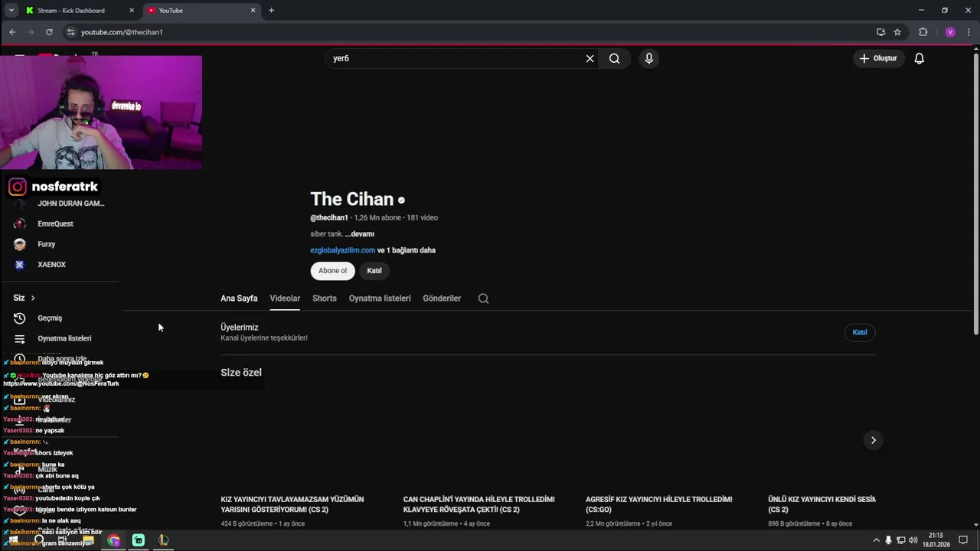
Task: View site information icon in address bar
Action: coord(71,32)
